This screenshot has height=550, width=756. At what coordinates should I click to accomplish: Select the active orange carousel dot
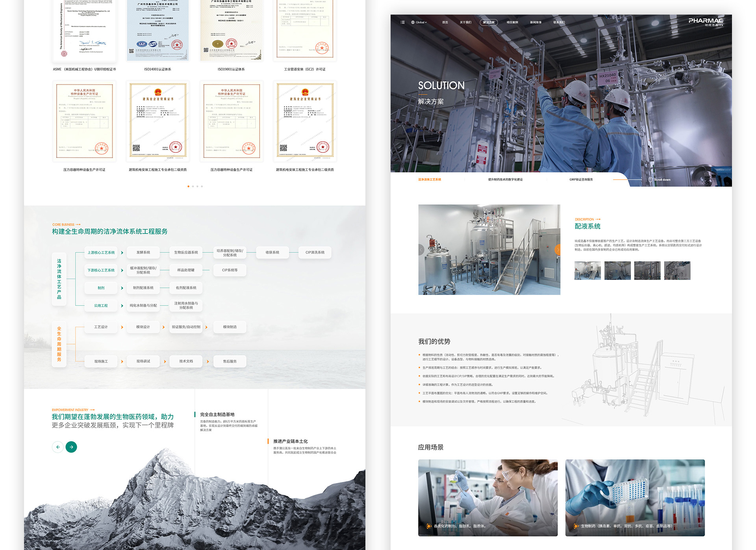tap(188, 186)
